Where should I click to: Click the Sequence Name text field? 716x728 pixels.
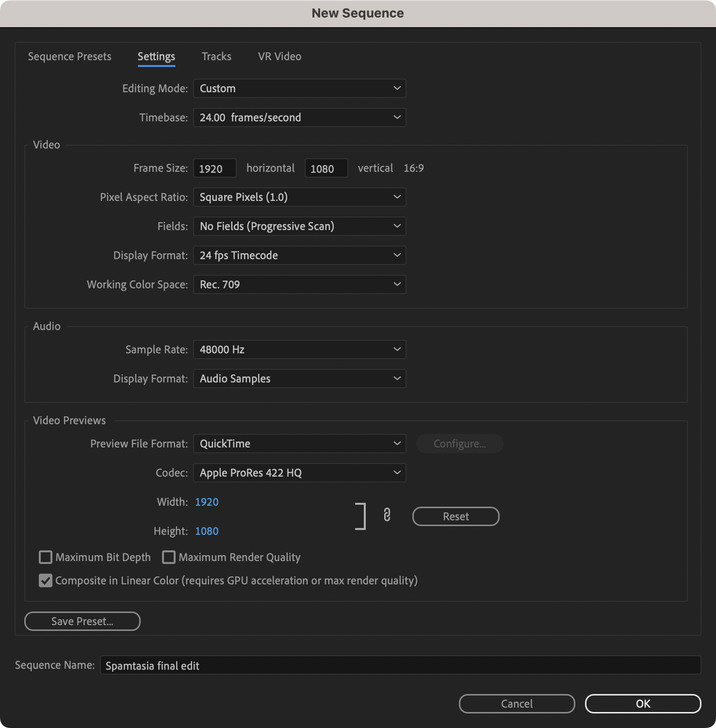coord(401,665)
